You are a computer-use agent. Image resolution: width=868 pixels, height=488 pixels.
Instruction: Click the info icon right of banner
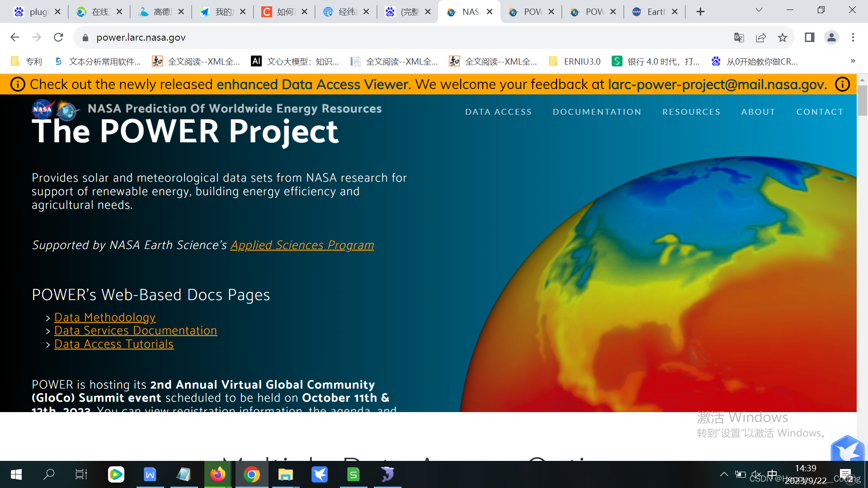point(842,84)
